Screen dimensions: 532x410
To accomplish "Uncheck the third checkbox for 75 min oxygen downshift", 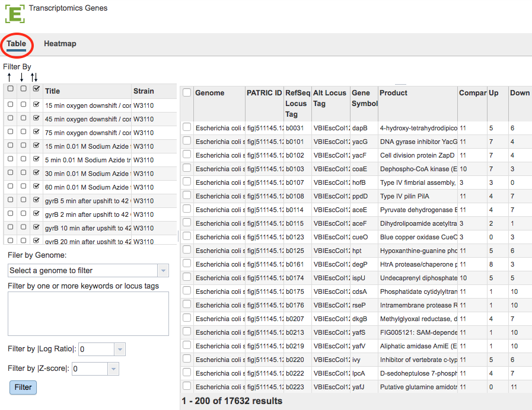I will coord(36,132).
